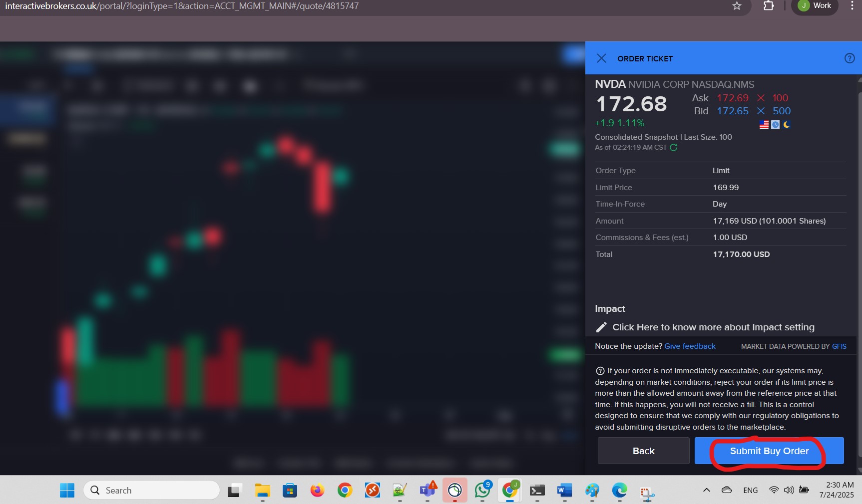Bookmark this page with the star icon
The width and height of the screenshot is (862, 504).
737,5
